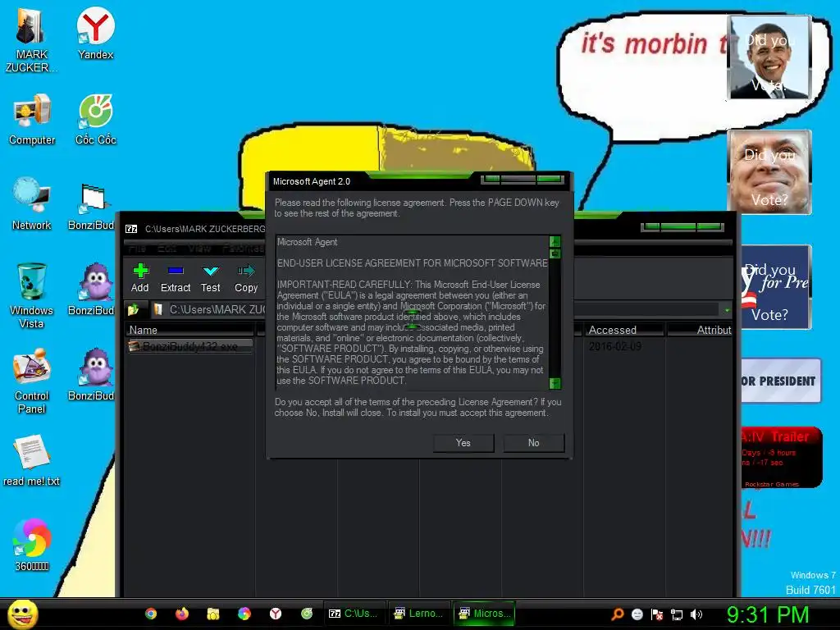Screen dimensions: 840x630
Task: Open the volume speaker tray icon
Action: click(696, 614)
